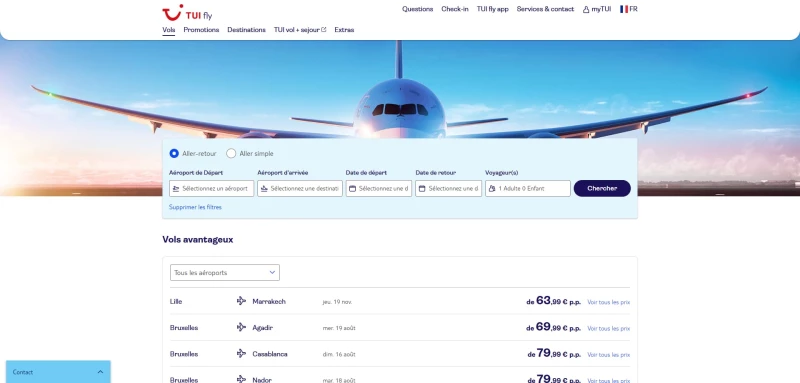
Task: Click the Casablanca destination text
Action: (x=270, y=354)
